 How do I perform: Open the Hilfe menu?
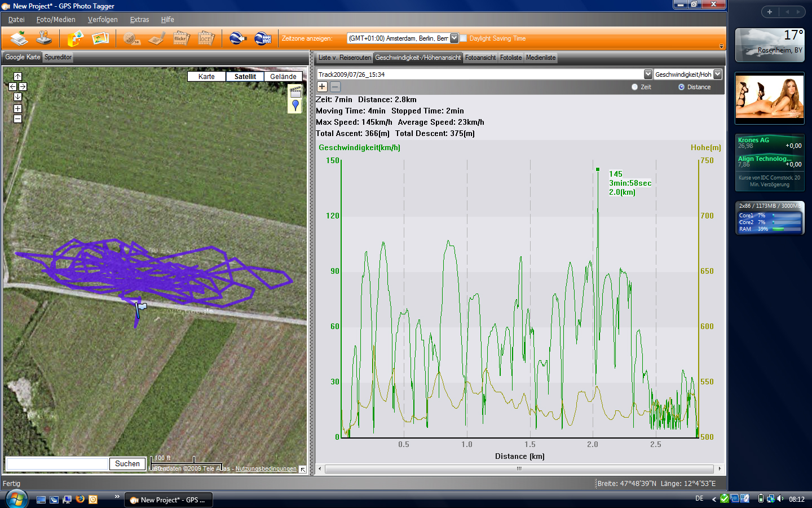point(167,19)
